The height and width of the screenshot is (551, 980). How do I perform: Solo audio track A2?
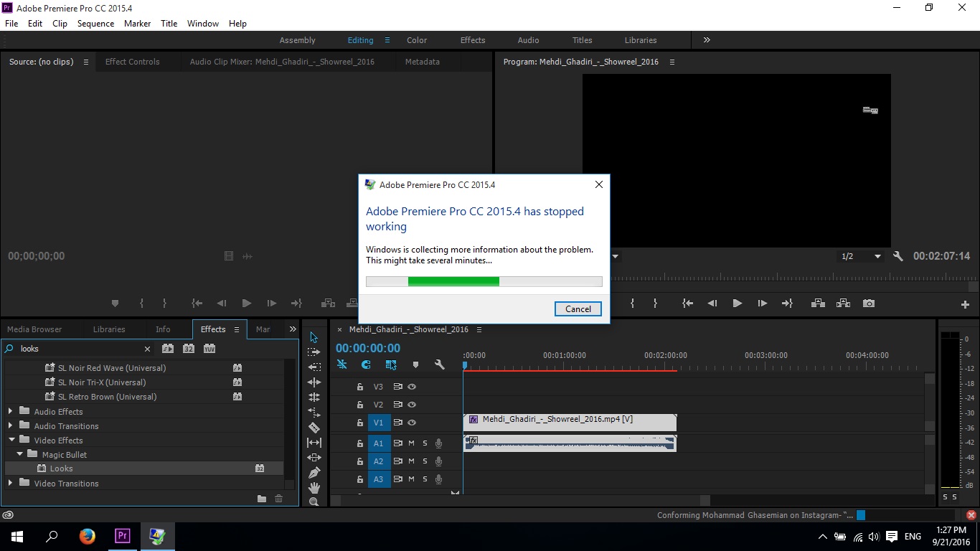click(x=425, y=461)
